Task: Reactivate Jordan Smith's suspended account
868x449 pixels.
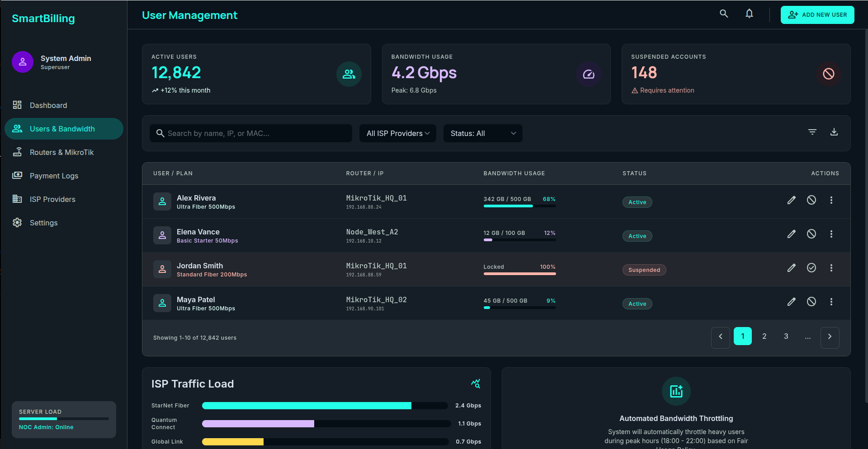Action: tap(811, 268)
